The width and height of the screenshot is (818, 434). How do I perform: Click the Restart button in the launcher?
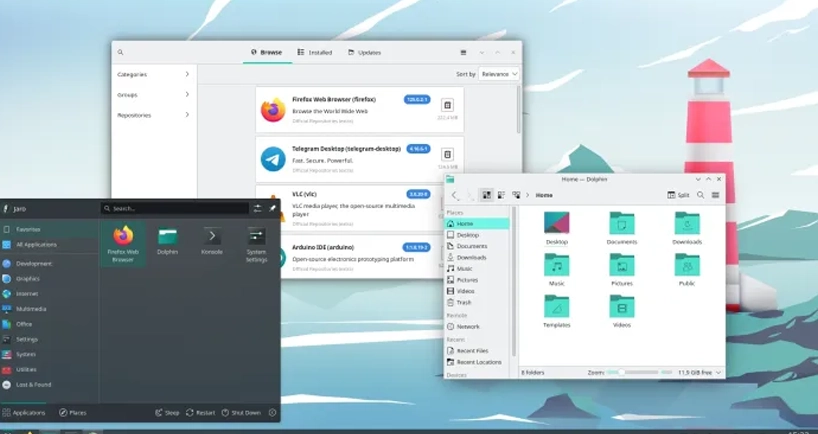point(200,412)
